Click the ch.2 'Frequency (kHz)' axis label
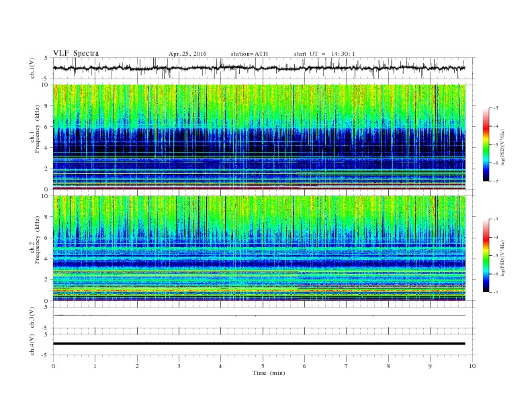This screenshot has height=411, width=532. 38,239
